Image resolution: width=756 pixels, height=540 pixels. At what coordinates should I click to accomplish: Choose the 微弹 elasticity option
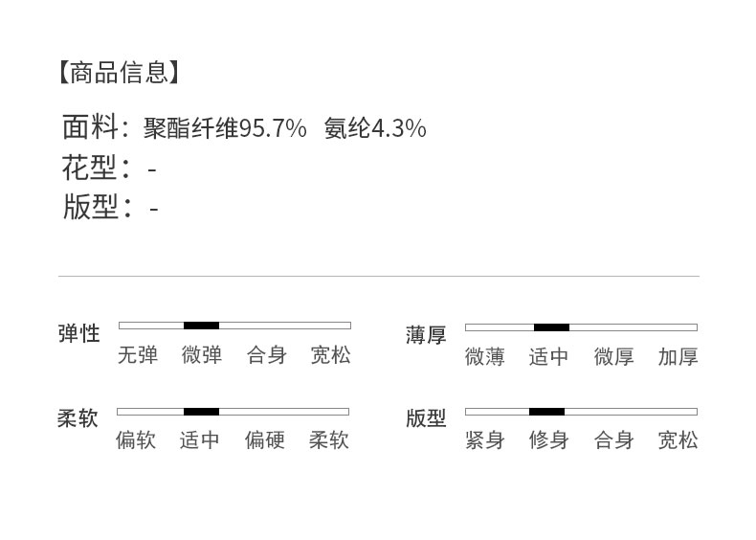[x=202, y=355]
